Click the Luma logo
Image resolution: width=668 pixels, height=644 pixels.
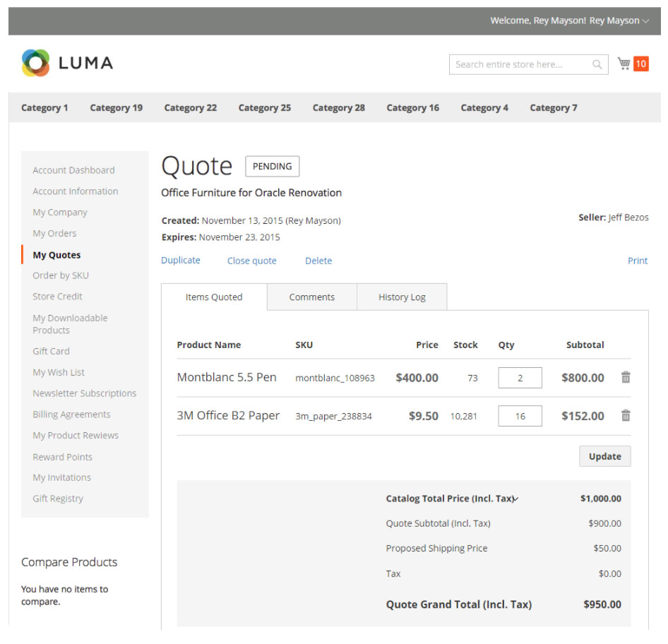click(67, 63)
